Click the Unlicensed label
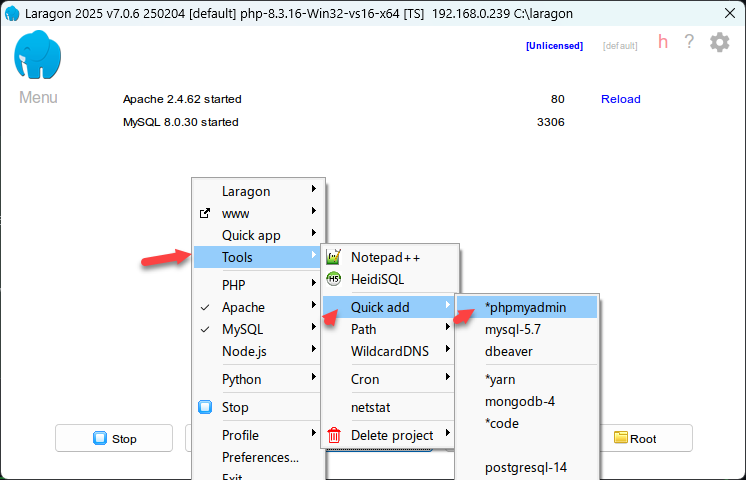746x480 pixels. [x=554, y=46]
